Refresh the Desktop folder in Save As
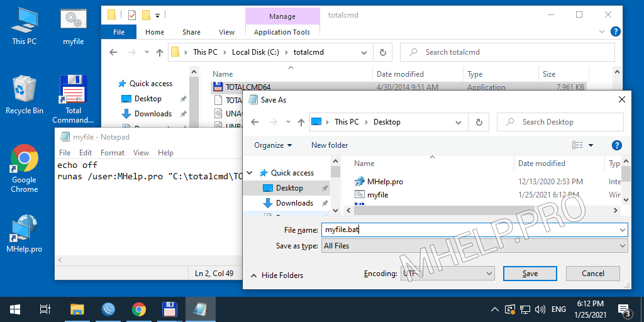 click(479, 122)
